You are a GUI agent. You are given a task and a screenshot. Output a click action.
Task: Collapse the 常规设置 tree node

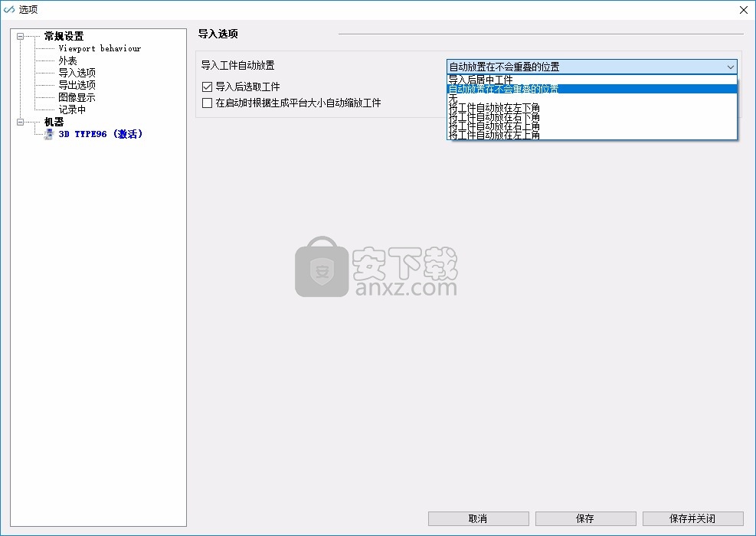pos(20,36)
